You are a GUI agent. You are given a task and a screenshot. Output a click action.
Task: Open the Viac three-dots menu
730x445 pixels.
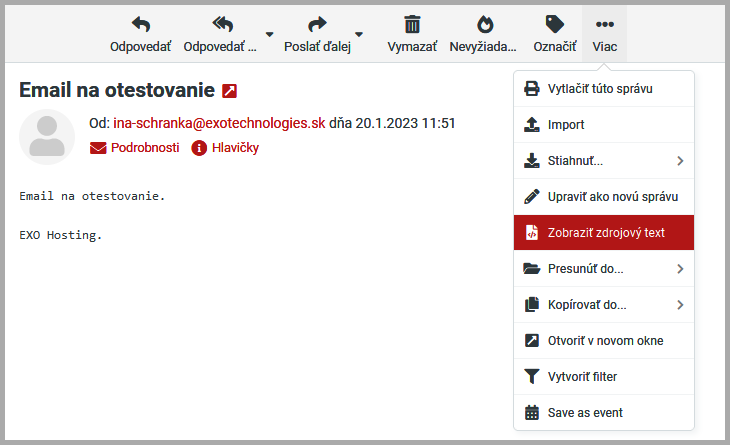tap(604, 25)
